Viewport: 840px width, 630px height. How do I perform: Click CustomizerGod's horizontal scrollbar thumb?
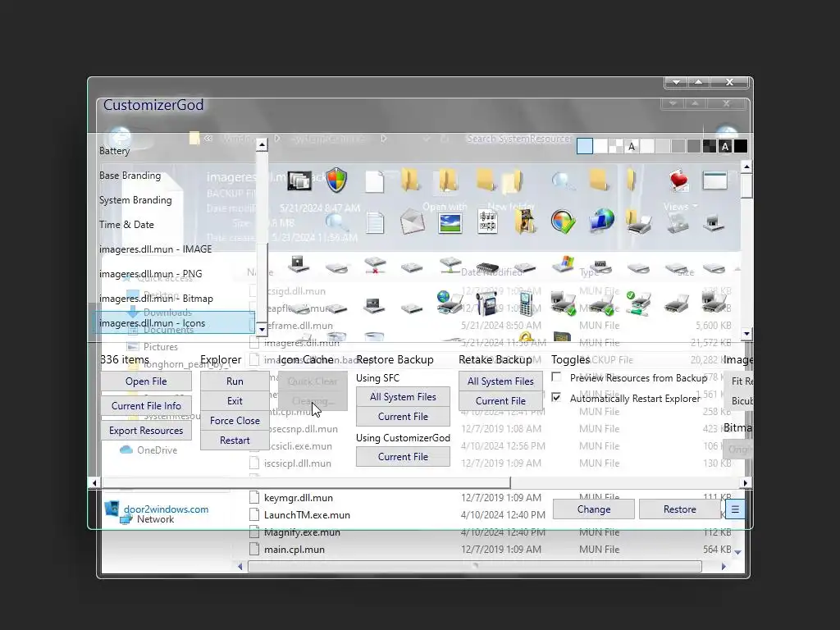pyautogui.click(x=306, y=482)
